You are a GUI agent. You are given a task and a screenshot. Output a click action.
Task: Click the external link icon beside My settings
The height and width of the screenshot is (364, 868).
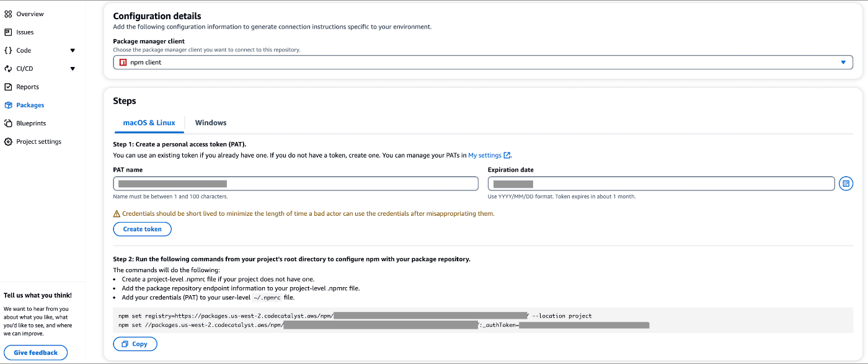click(x=507, y=156)
